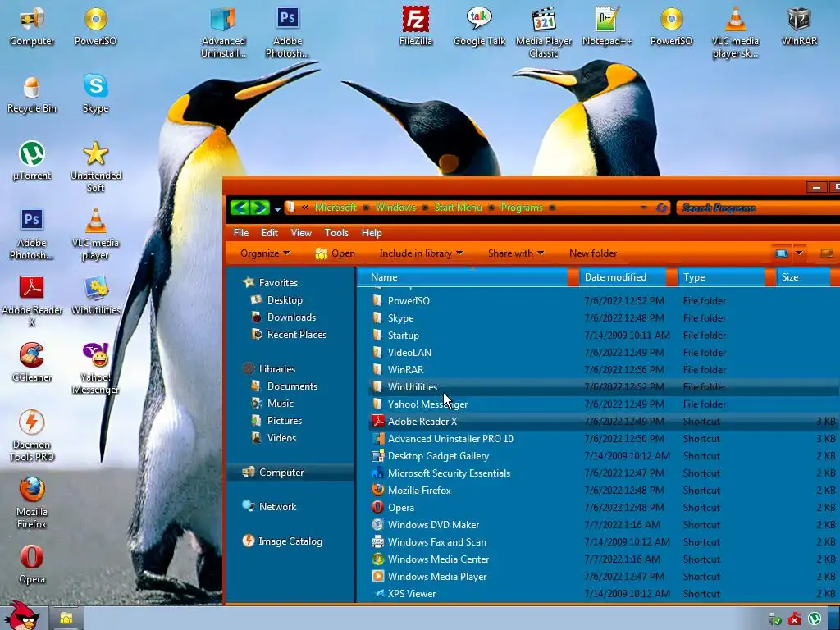840x630 pixels.
Task: Select the WinRAR desktop icon
Action: (799, 25)
